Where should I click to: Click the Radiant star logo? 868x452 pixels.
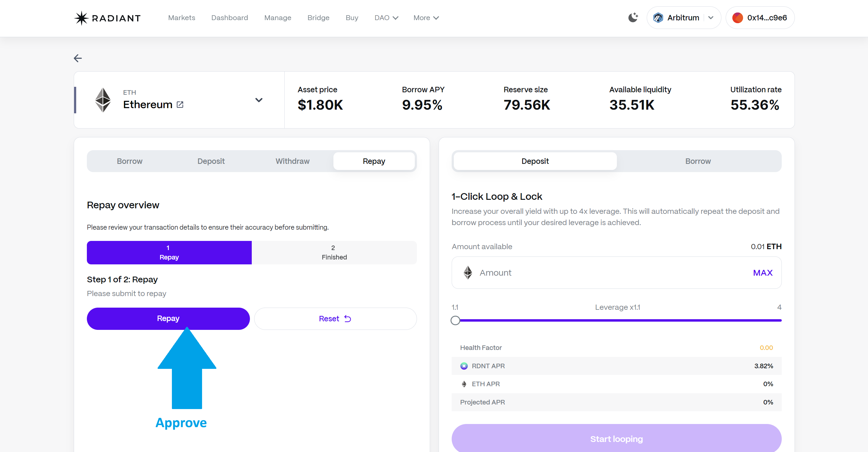pos(81,18)
